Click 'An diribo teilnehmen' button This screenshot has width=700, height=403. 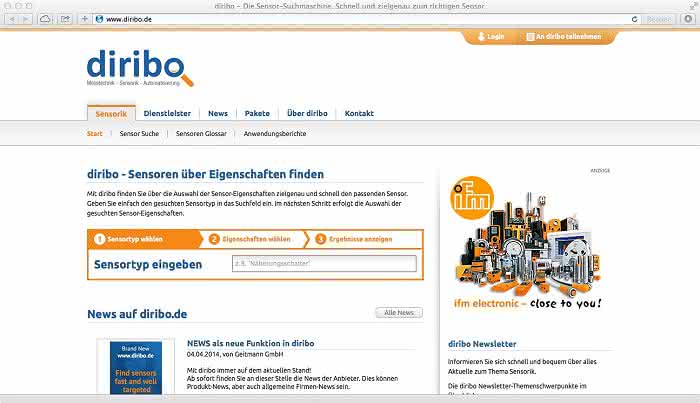[x=564, y=37]
